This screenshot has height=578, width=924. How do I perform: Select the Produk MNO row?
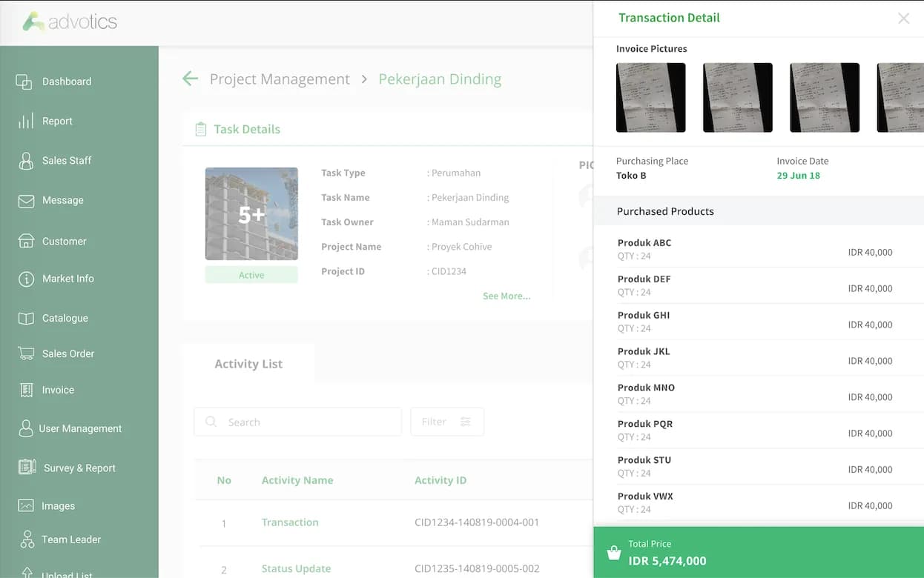point(759,395)
